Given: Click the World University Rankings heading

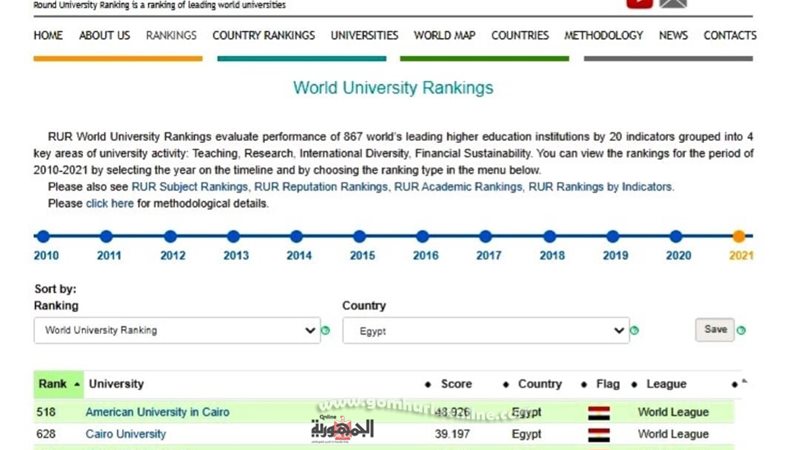Looking at the screenshot, I should (393, 88).
